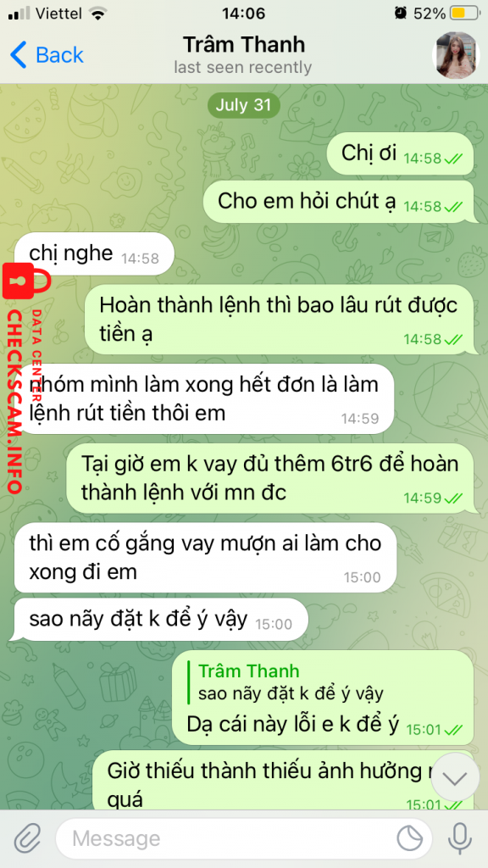Viewport: 488px width, 868px height.
Task: Tap the microphone voice message icon
Action: coord(459,838)
